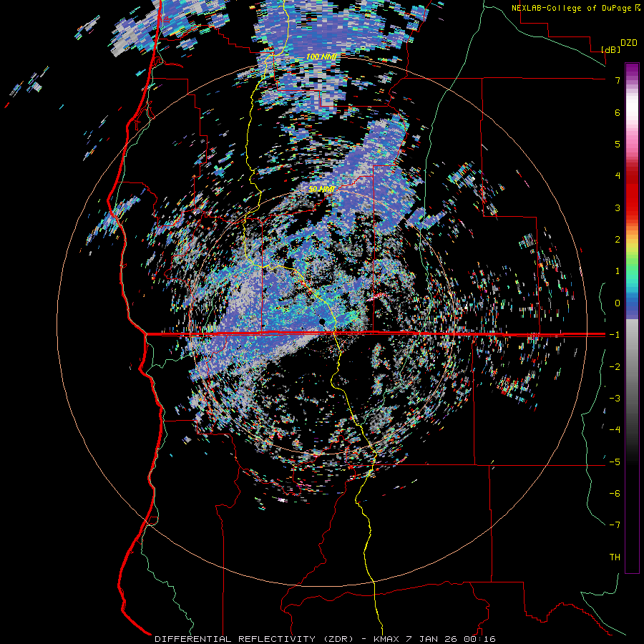Click the -4 value on the scale

point(615,430)
